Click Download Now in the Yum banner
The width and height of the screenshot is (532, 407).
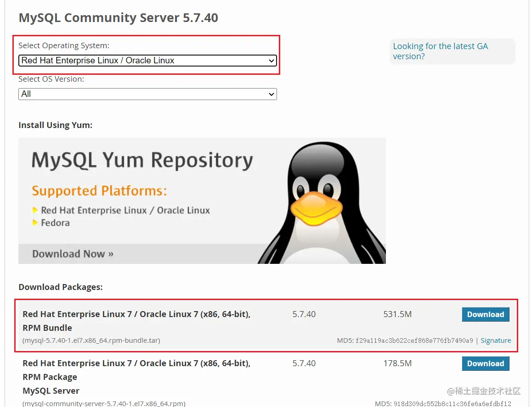73,254
